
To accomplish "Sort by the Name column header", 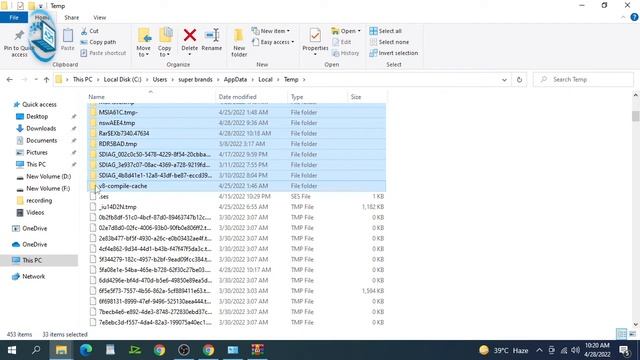I will click(x=151, y=97).
